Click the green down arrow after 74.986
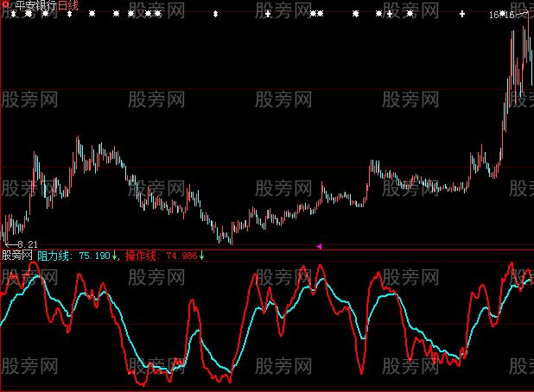The height and width of the screenshot is (392, 534). click(201, 256)
